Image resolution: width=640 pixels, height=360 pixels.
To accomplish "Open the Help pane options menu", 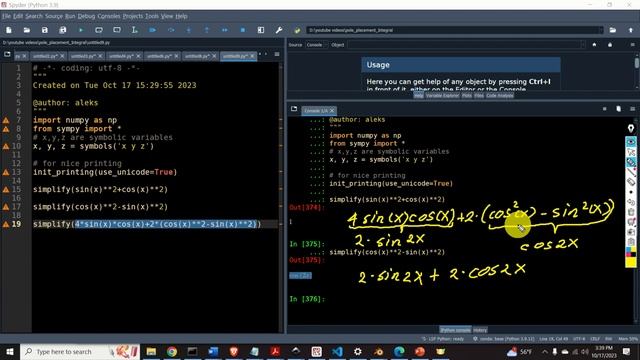I will point(632,45).
